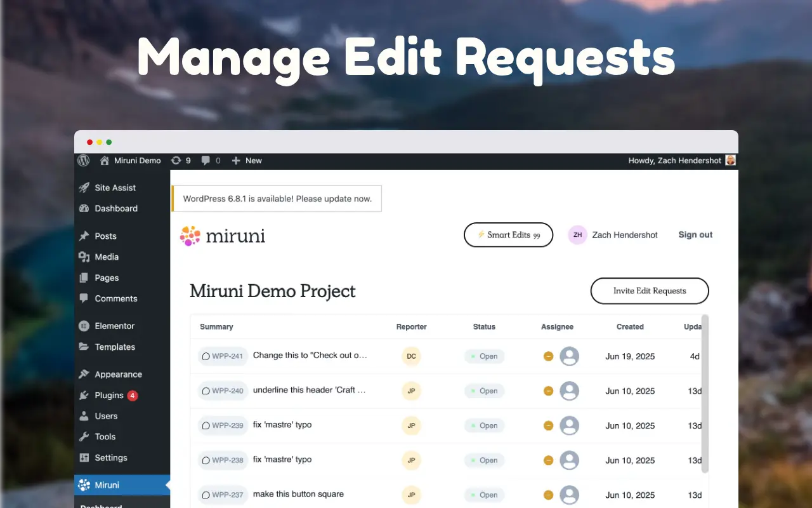Click the table vertical scrollbar
Screen dimensions: 812x508
point(705,394)
